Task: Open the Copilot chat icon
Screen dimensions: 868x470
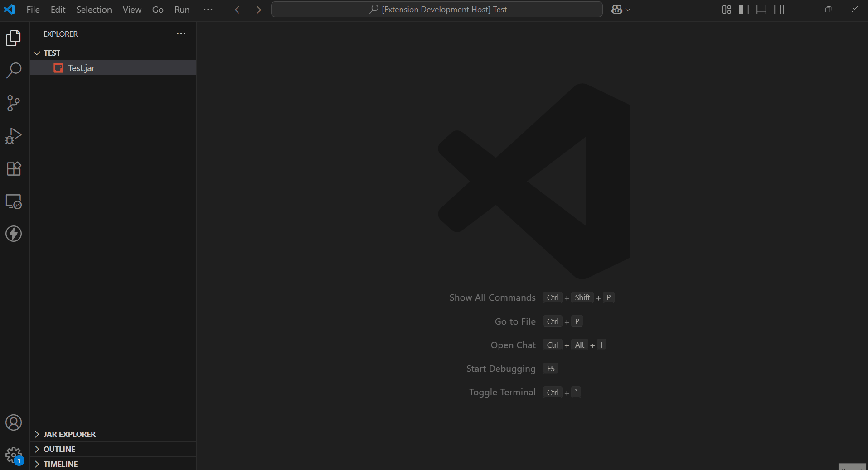Action: tap(616, 10)
